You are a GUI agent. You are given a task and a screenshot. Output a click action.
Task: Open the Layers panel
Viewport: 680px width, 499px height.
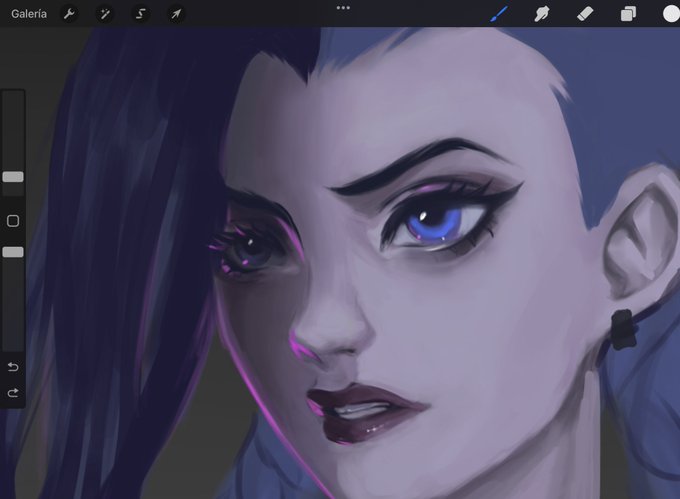pos(628,14)
